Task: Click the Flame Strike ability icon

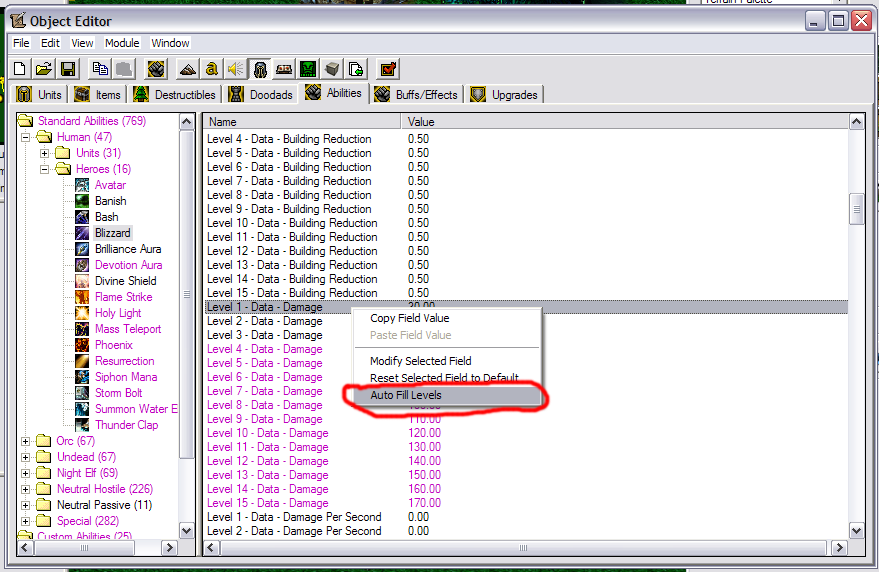Action: tap(82, 297)
